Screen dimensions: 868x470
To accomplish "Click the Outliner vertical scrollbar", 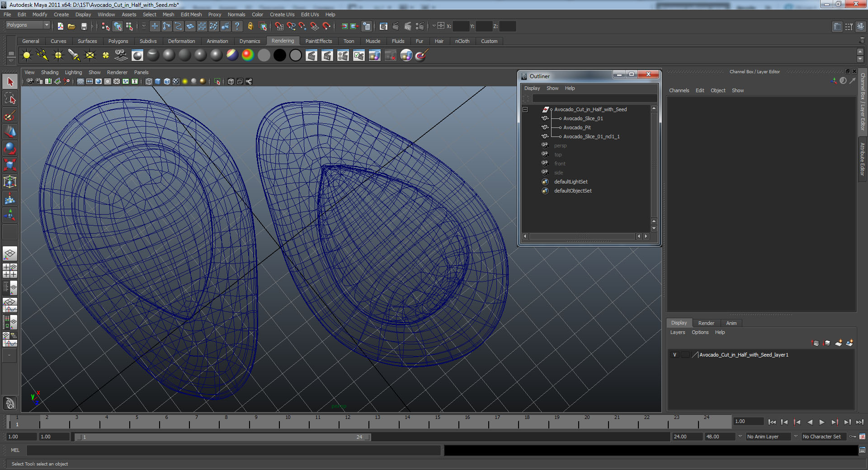I will coord(654,165).
